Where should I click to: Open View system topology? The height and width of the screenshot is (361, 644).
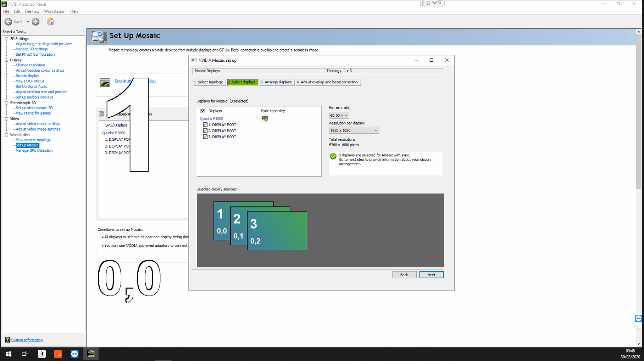click(x=33, y=140)
